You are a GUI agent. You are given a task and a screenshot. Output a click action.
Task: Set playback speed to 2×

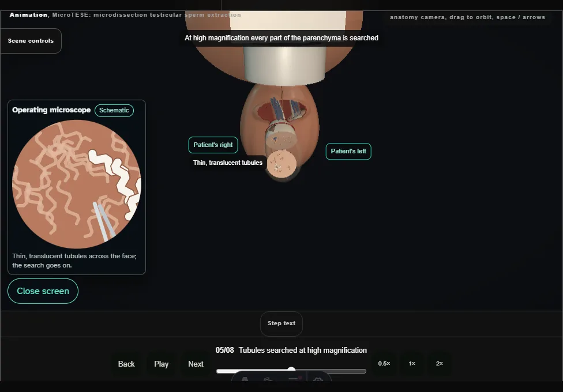[x=439, y=364]
